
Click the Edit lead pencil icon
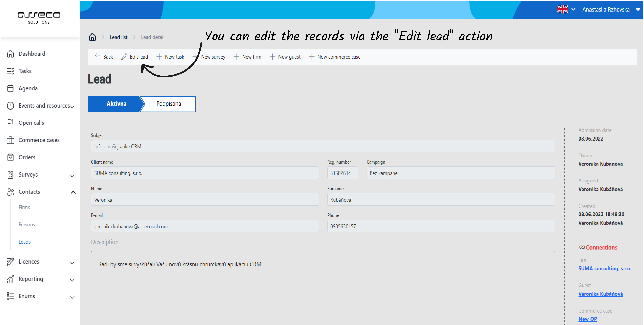click(124, 57)
